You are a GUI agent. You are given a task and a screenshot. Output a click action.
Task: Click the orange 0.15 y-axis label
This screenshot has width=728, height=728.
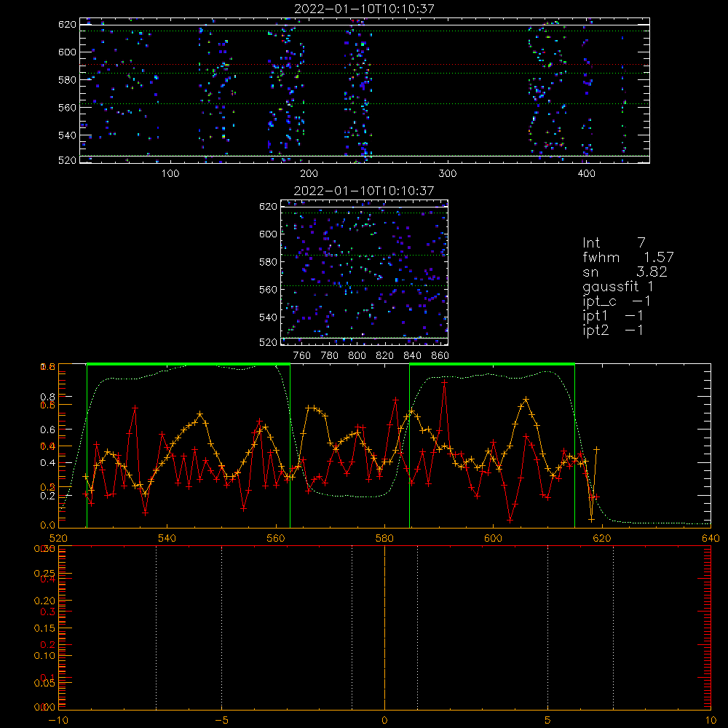coord(44,628)
